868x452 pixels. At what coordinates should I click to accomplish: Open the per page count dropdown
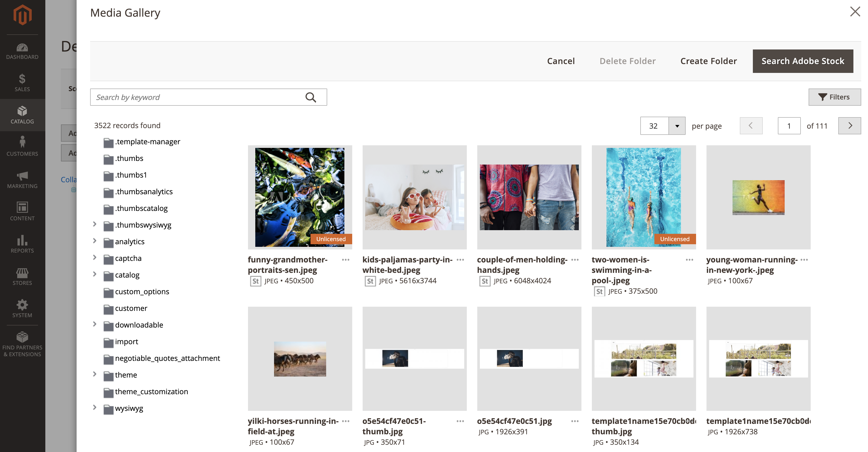(x=678, y=126)
